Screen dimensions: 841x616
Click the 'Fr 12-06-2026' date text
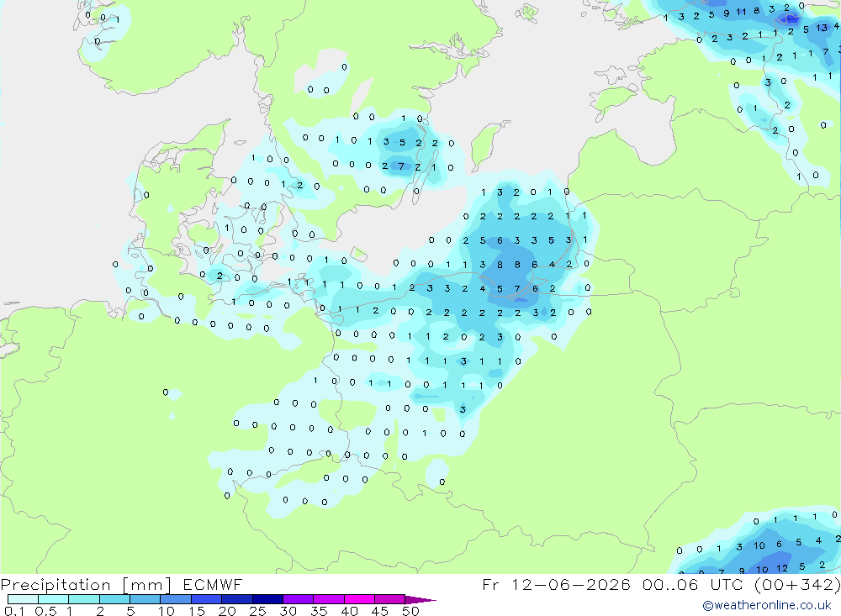[556, 584]
